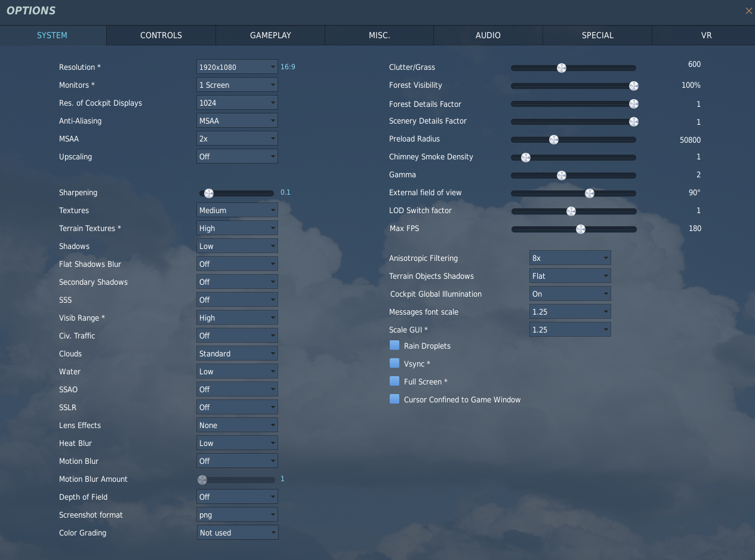The height and width of the screenshot is (560, 755).
Task: Enable the Vsync checkbox
Action: click(395, 364)
